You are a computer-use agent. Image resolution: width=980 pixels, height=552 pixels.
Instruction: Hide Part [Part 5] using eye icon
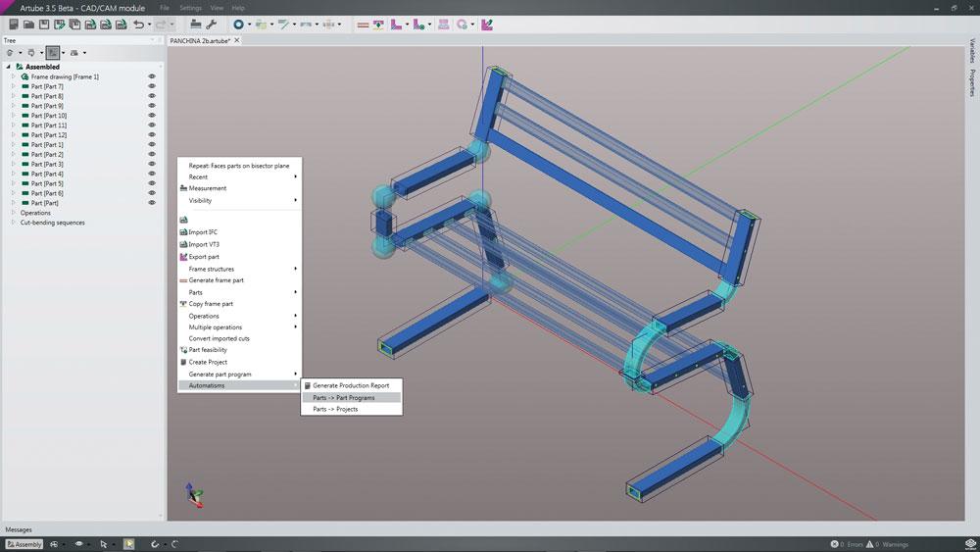[151, 183]
